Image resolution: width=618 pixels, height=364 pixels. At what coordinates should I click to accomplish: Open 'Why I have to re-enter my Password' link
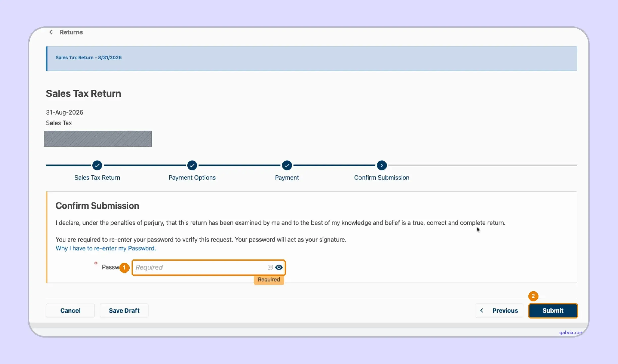106,248
